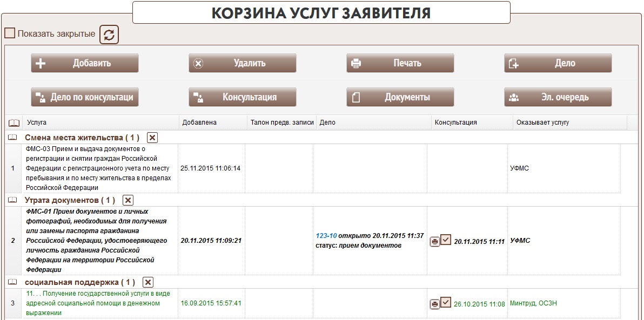Remove the Смена места жительства group
Viewport: 644px width, 320px height.
point(152,137)
